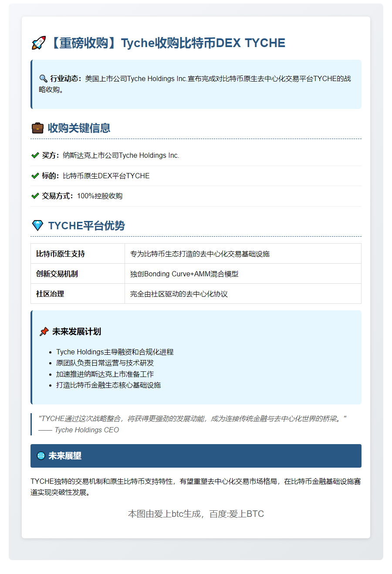The width and height of the screenshot is (392, 574).
Task: Toggle the checkmark next to 标的 entry
Action: click(34, 176)
